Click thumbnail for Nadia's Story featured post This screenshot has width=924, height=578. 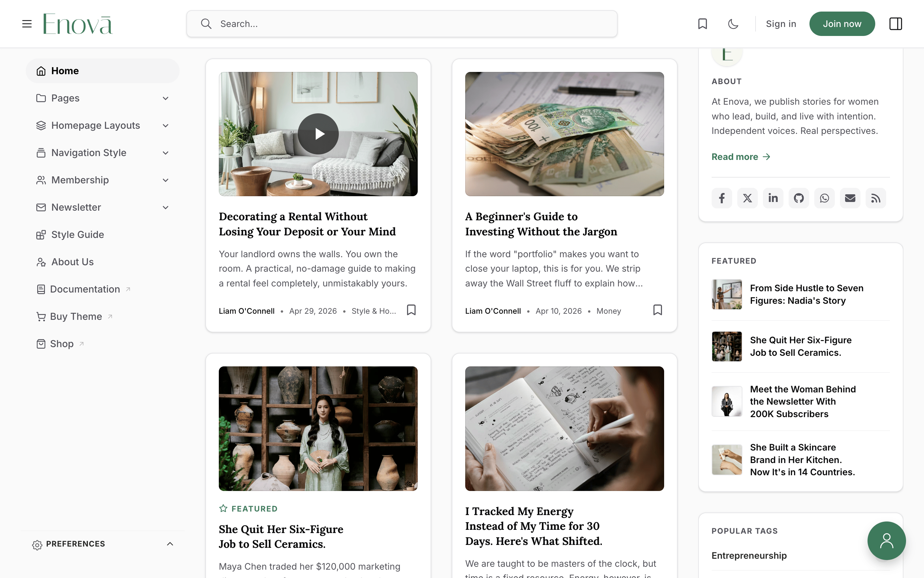tap(727, 294)
